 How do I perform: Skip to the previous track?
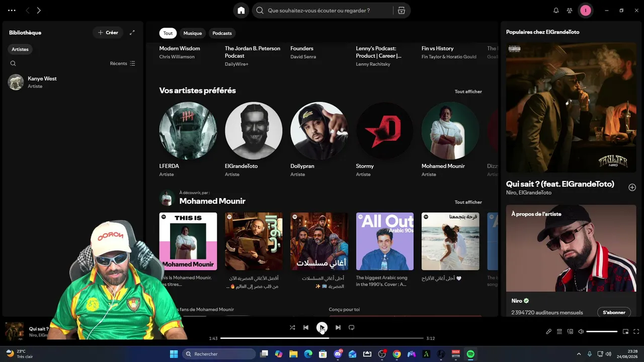[306, 327]
